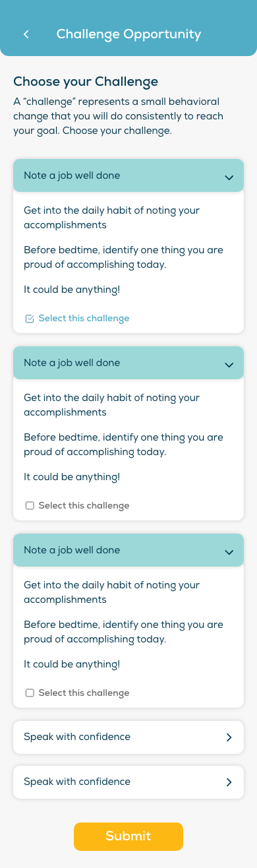This screenshot has height=868, width=257.
Task: Click the 'Challenge Opportunity' page title
Action: pyautogui.click(x=128, y=34)
